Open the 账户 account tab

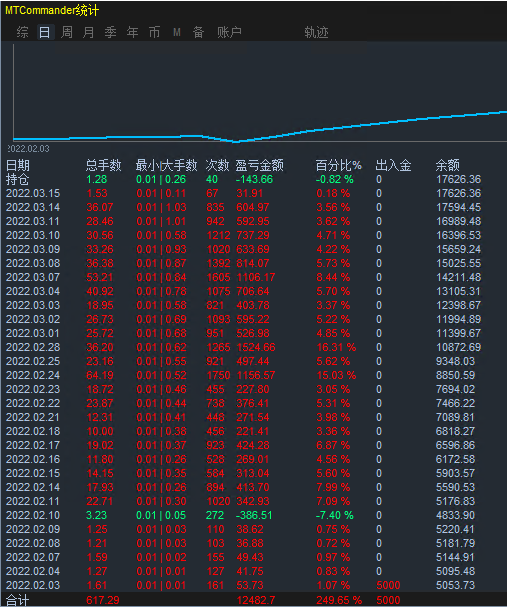229,32
